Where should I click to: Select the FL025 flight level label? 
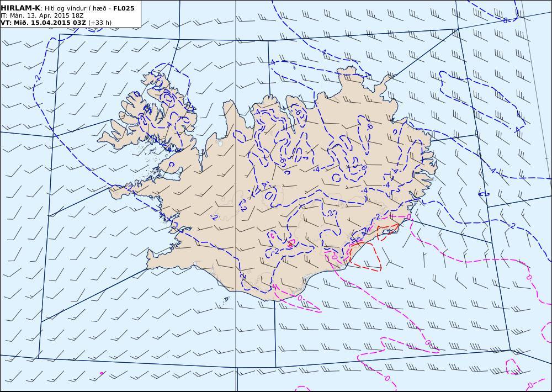[x=124, y=8]
